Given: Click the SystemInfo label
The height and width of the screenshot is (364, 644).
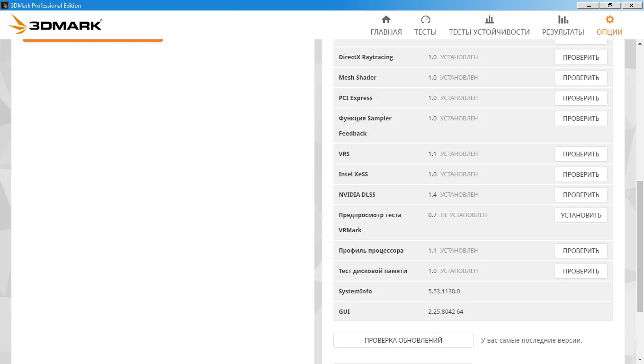Looking at the screenshot, I should tap(355, 291).
